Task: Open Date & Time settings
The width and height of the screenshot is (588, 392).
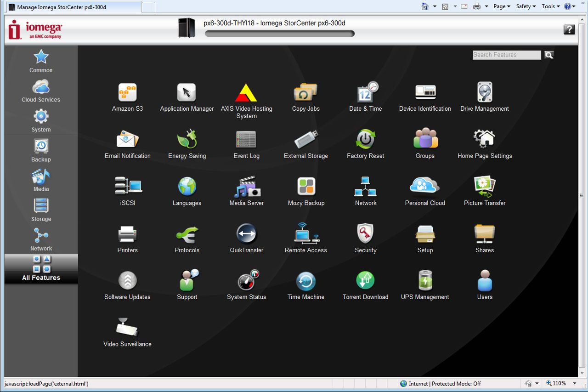Action: [366, 97]
